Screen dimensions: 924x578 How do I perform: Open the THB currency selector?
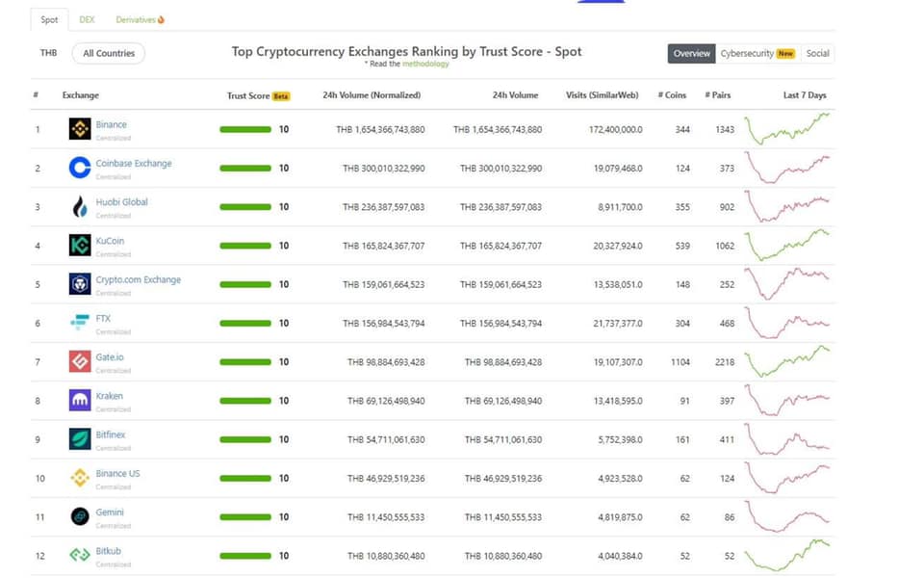click(x=48, y=53)
